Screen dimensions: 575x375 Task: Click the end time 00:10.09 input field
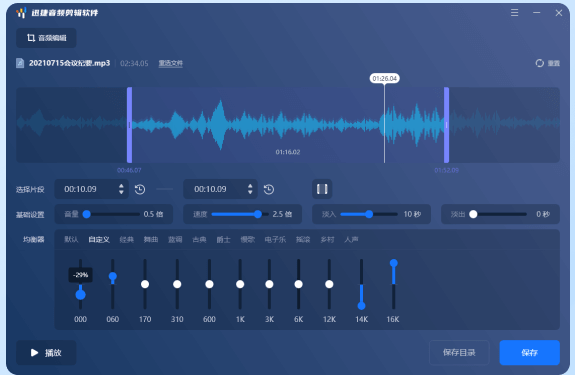click(220, 189)
